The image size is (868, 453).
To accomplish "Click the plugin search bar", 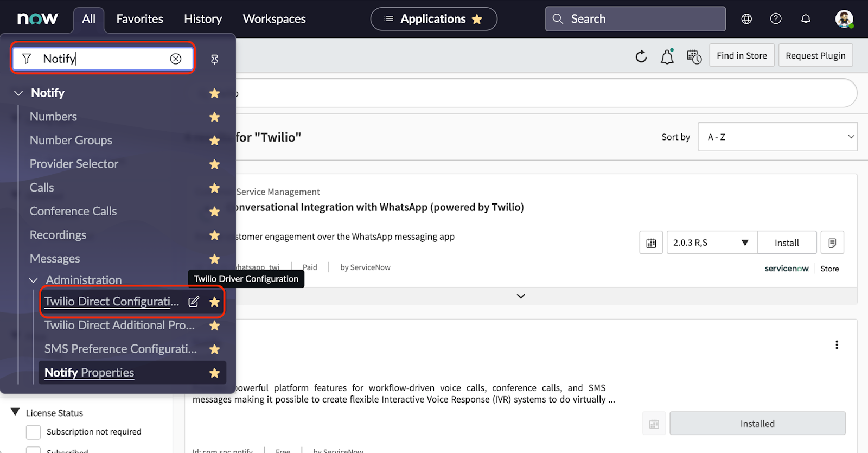I will (546, 93).
